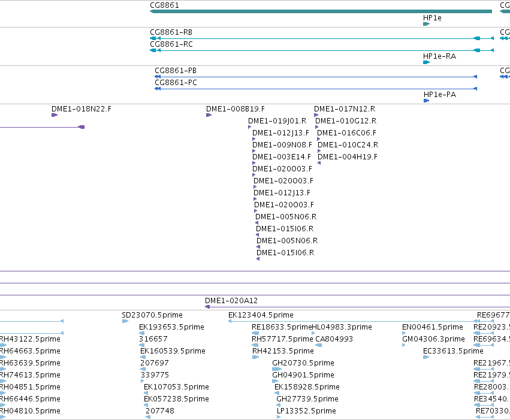Click the DME1-020A12 clone label

tap(231, 301)
